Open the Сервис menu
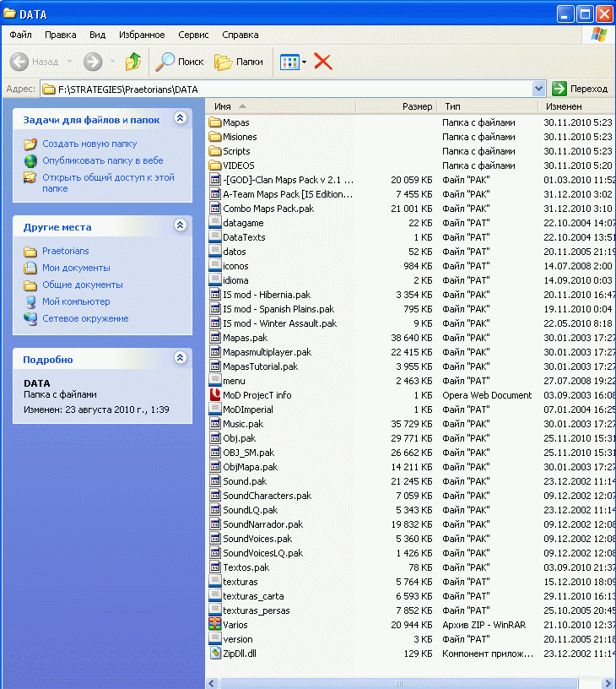The image size is (616, 689). (193, 35)
